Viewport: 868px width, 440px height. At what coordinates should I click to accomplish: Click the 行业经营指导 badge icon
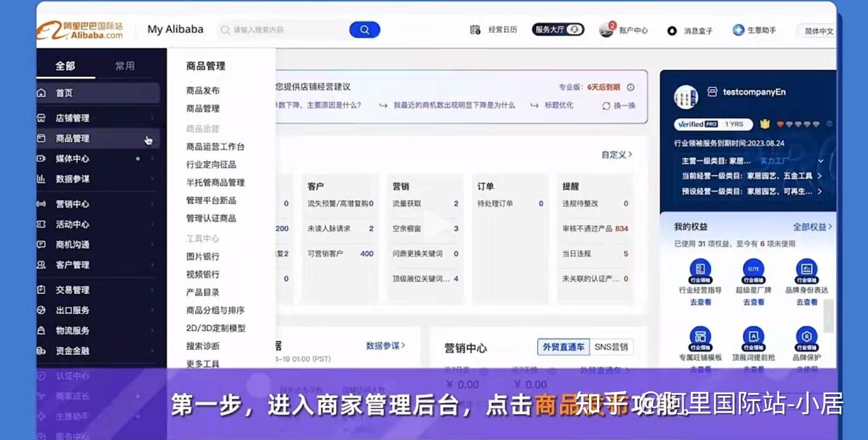[x=701, y=271]
